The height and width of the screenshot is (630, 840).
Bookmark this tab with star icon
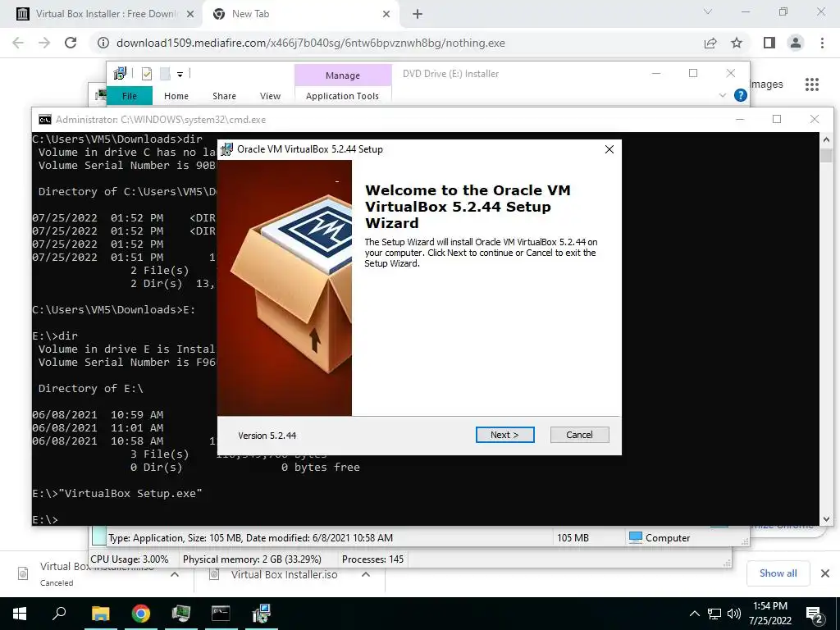tap(737, 43)
